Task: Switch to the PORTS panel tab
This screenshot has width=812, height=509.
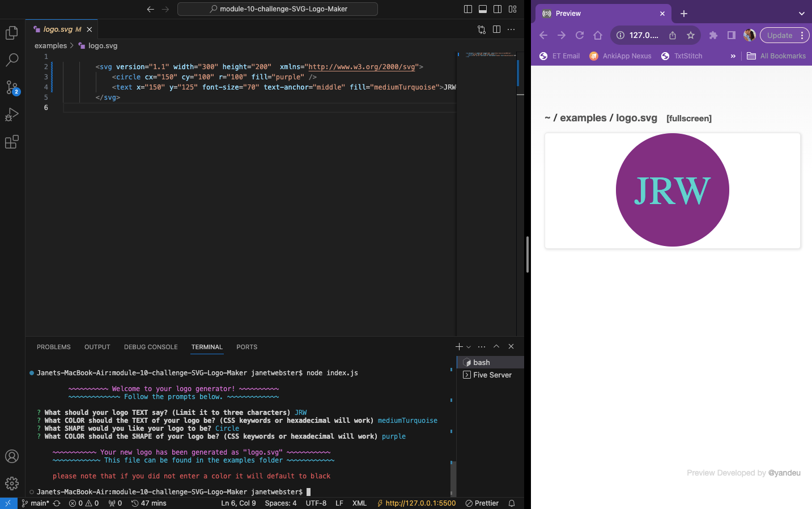Action: (x=246, y=347)
